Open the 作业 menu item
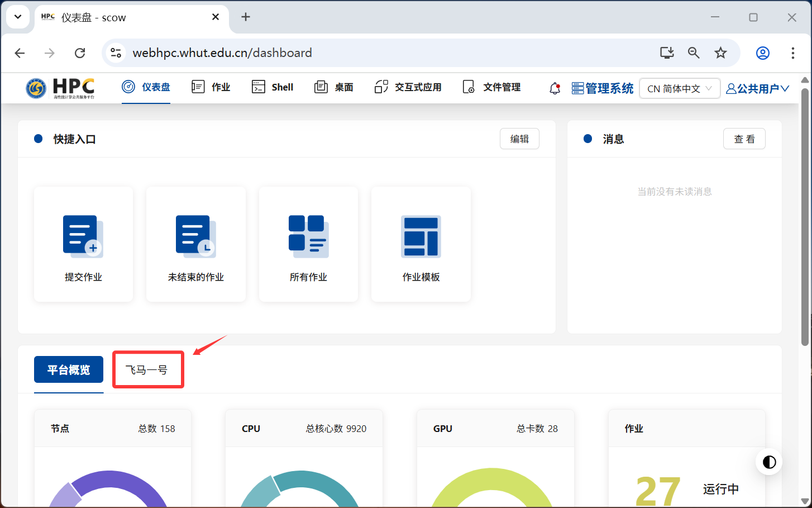 click(211, 87)
